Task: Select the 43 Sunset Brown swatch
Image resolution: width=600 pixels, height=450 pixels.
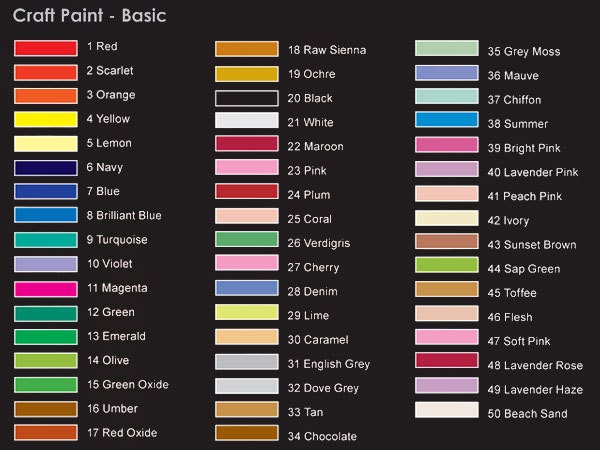Action: pos(447,241)
